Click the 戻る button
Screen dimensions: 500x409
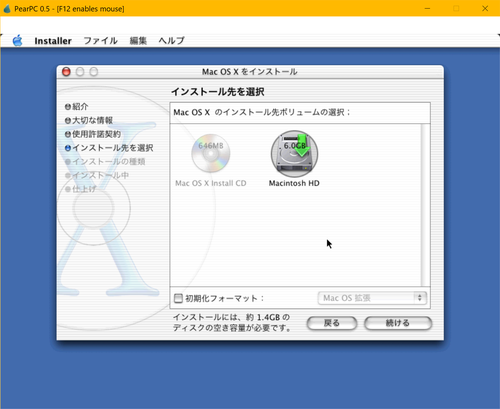[332, 323]
